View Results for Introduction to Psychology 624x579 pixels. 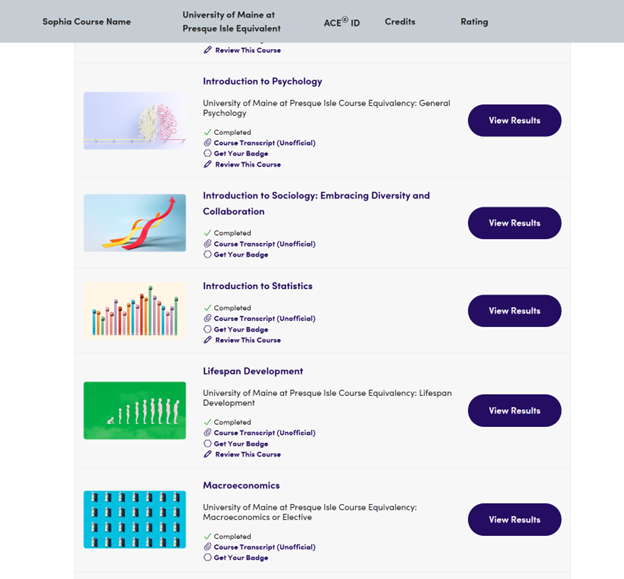514,120
